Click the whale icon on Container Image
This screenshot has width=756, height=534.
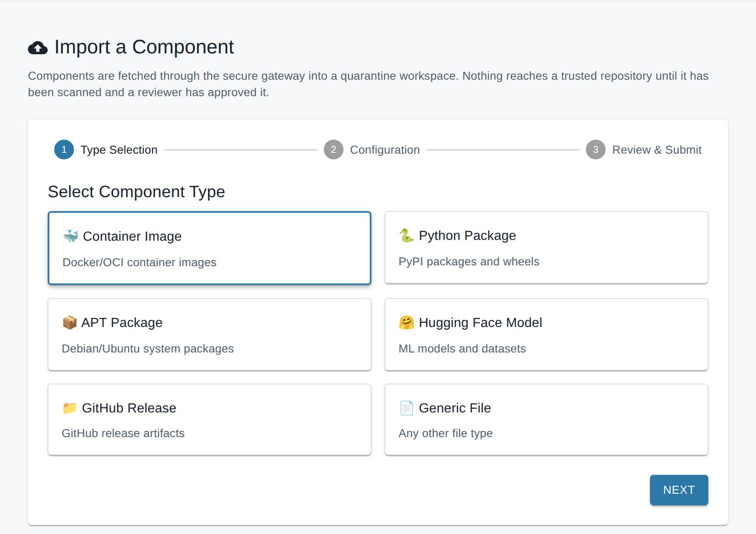pos(70,236)
